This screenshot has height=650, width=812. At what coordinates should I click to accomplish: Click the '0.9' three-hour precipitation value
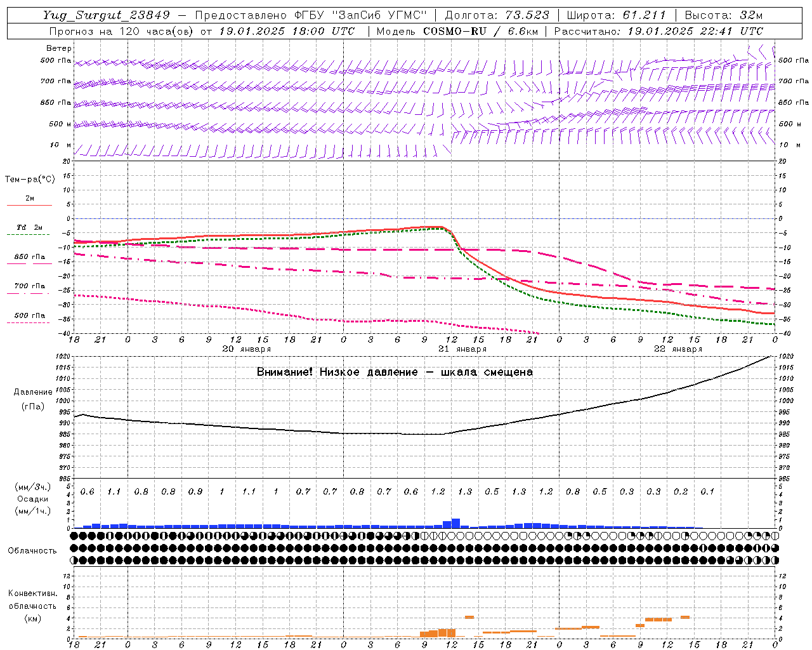[x=195, y=492]
